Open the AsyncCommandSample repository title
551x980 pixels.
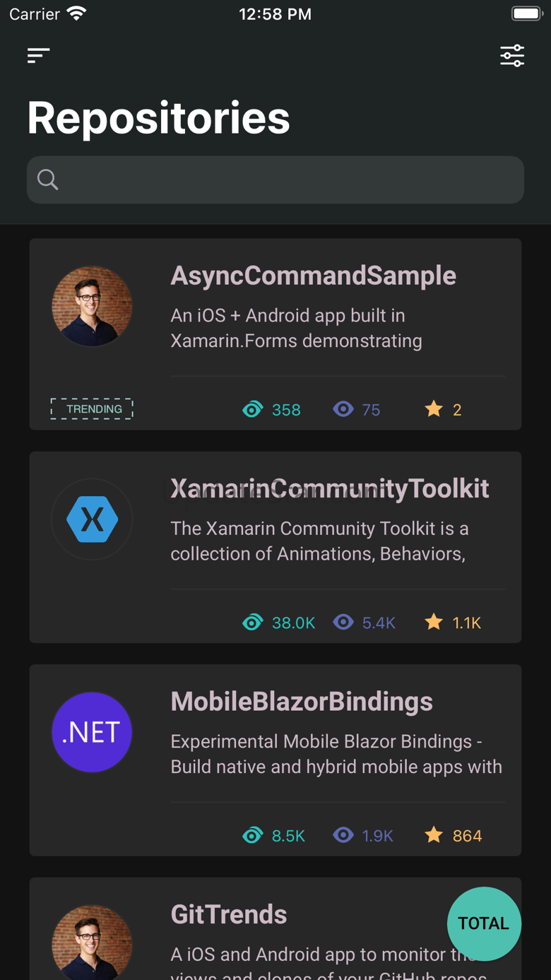pyautogui.click(x=313, y=276)
